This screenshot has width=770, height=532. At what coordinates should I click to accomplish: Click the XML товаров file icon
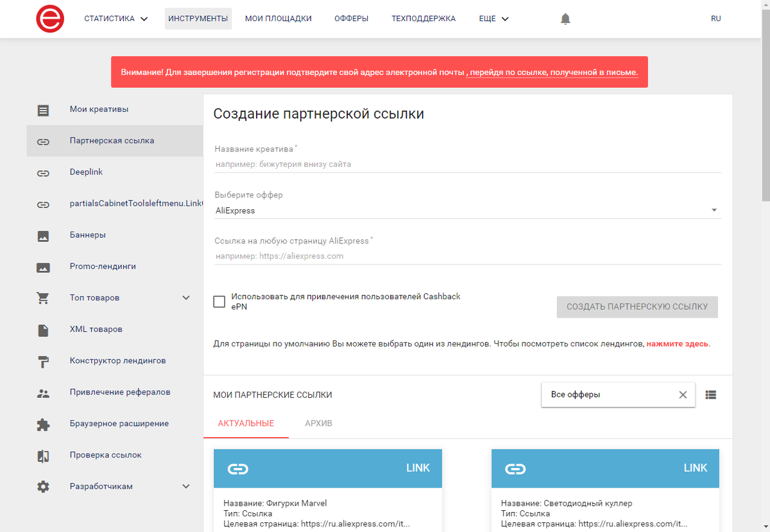(43, 330)
